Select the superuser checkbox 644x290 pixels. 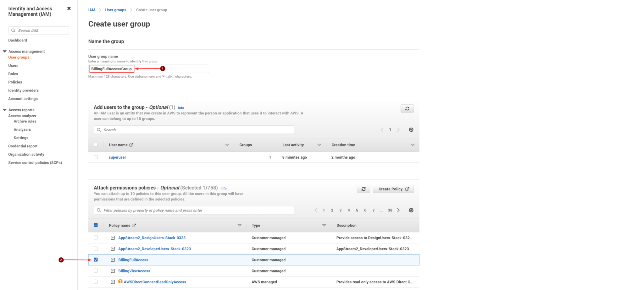coord(96,157)
